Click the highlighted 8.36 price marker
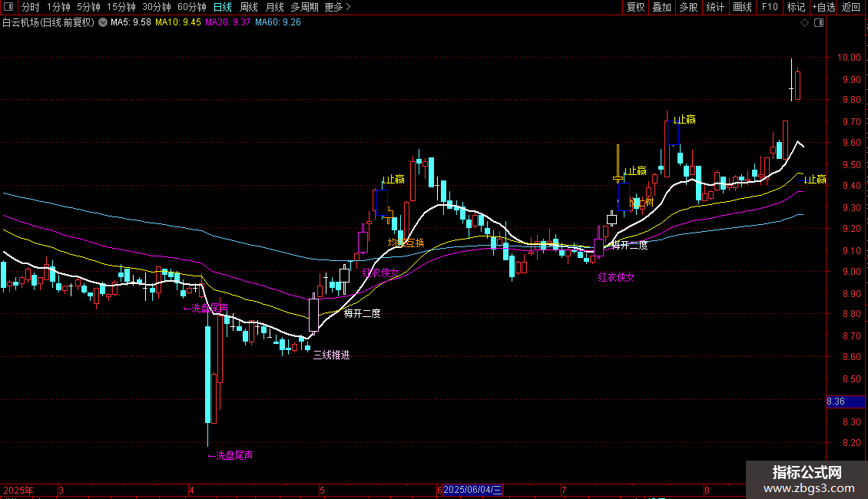Image resolution: width=868 pixels, height=499 pixels. pyautogui.click(x=845, y=402)
